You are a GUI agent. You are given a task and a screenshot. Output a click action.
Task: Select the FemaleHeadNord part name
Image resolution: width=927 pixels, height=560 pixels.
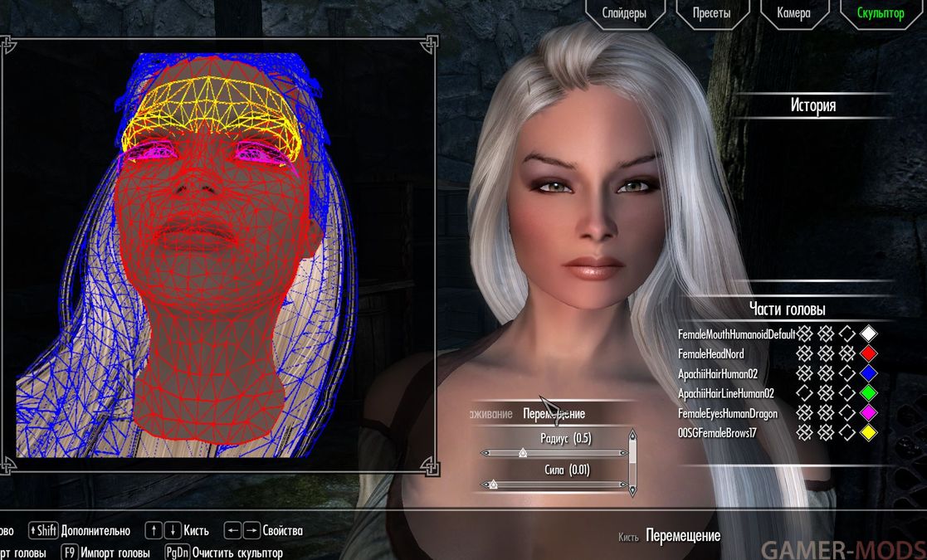click(x=710, y=354)
